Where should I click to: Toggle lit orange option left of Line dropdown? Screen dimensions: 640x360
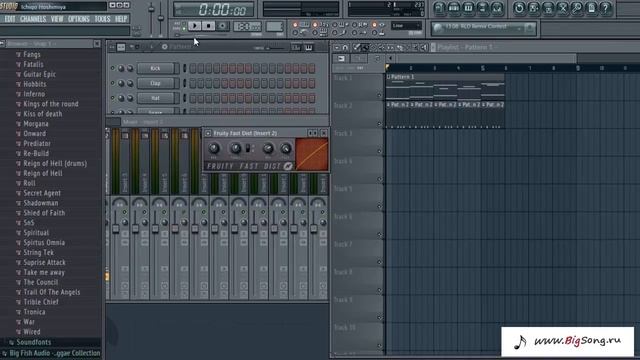[x=374, y=25]
